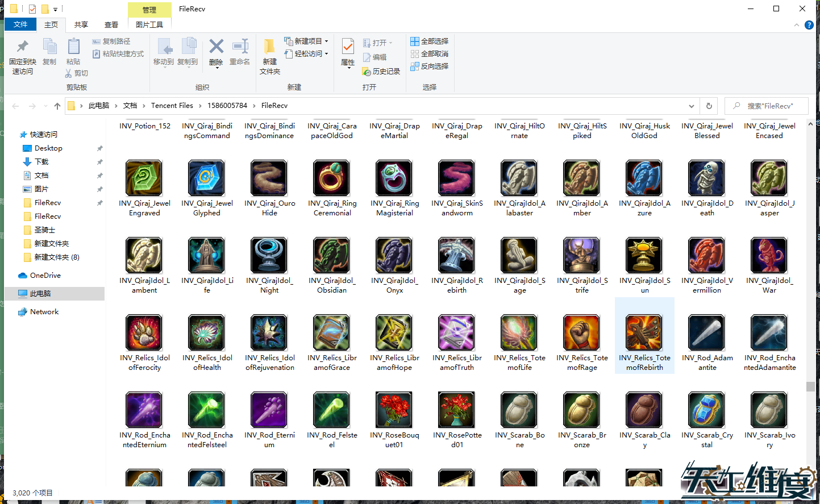This screenshot has width=820, height=504.
Task: Click Pin to Quick Access icon
Action: (x=23, y=48)
